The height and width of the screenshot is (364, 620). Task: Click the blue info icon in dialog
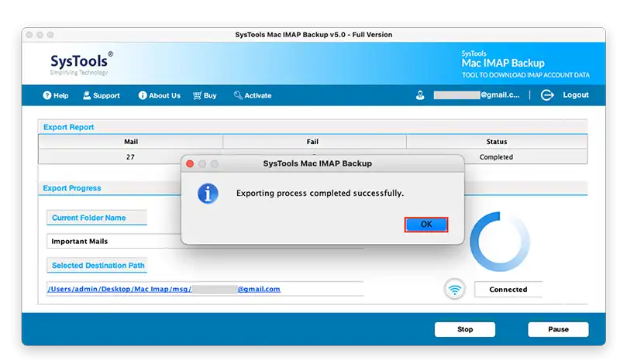(208, 194)
